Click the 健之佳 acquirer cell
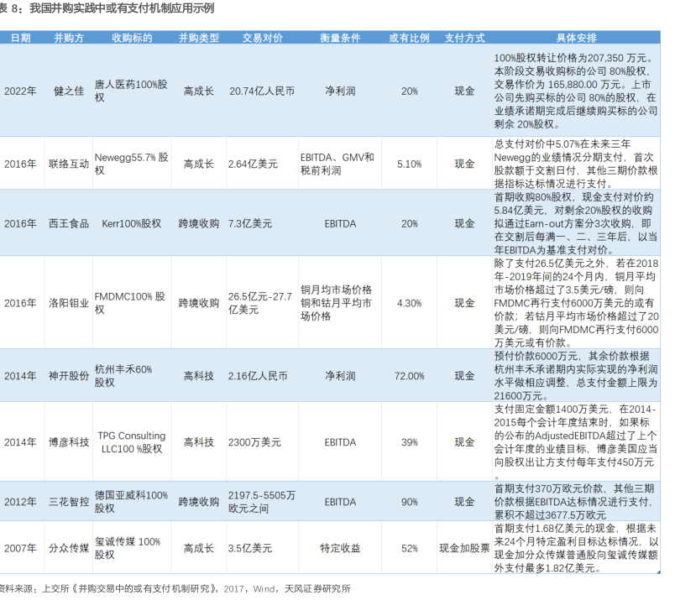Image resolution: width=675 pixels, height=616 pixels. tap(69, 91)
